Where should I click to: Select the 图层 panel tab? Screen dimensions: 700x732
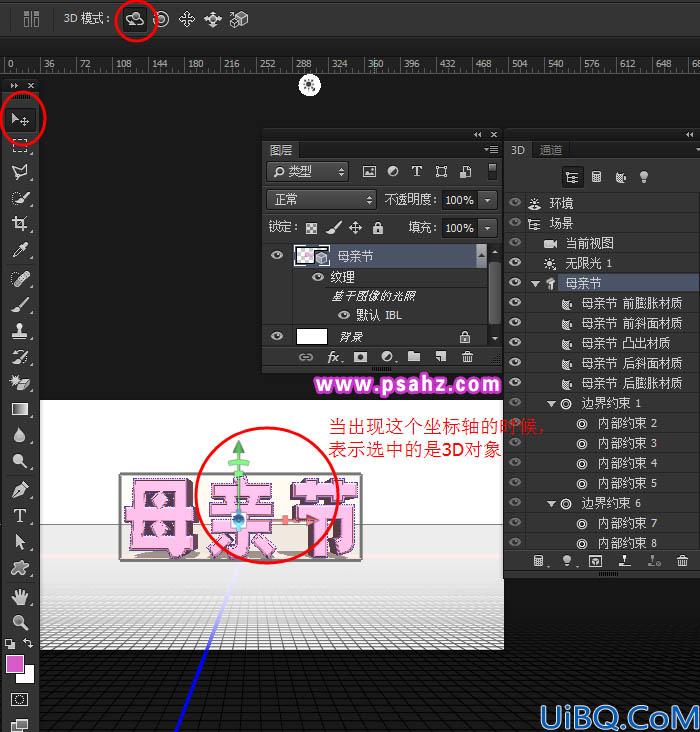(x=281, y=150)
